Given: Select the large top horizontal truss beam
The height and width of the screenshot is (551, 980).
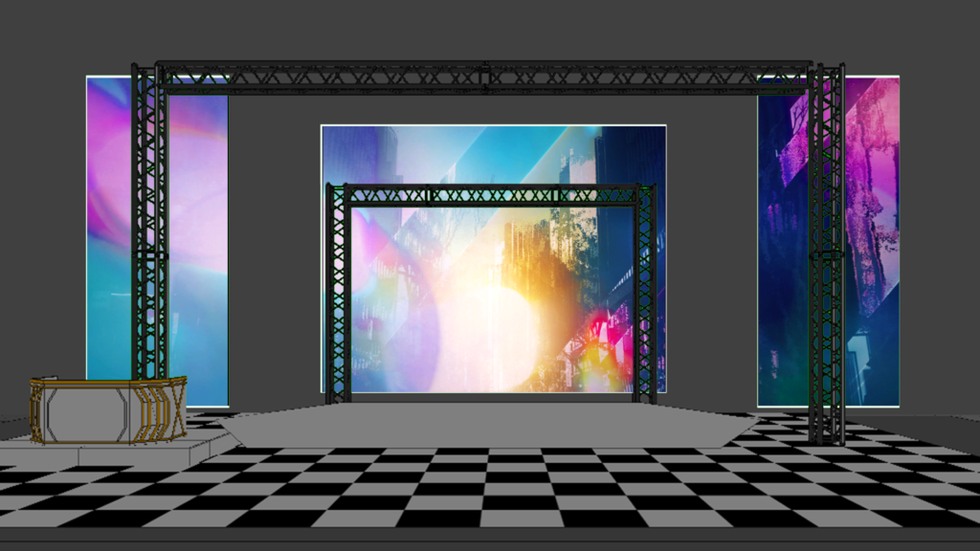Looking at the screenshot, I should [x=483, y=77].
